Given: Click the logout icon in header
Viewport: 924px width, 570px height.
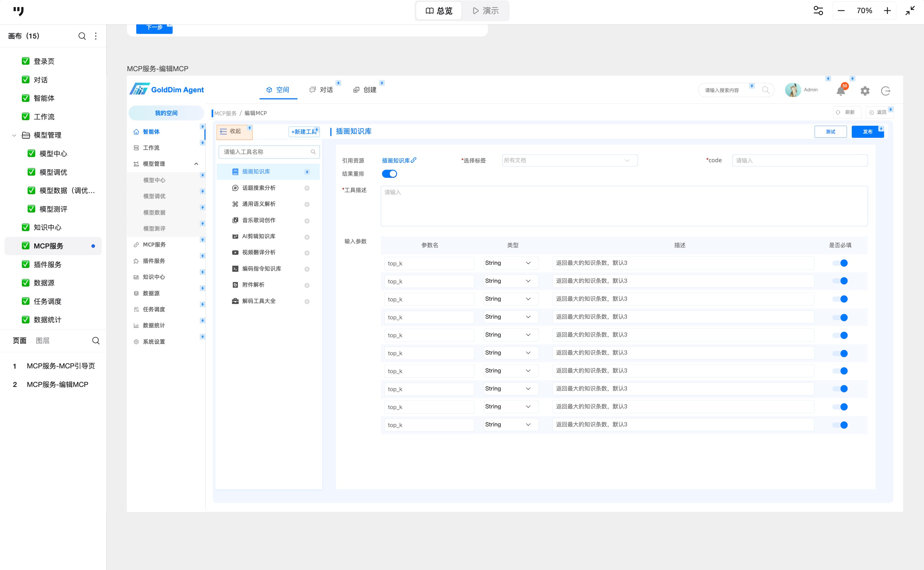Looking at the screenshot, I should [885, 91].
